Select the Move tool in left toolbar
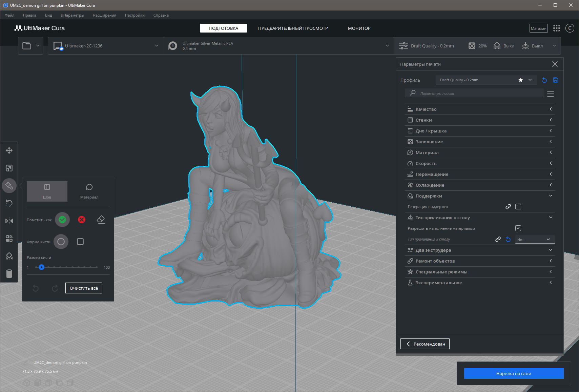This screenshot has height=392, width=579. 9,150
